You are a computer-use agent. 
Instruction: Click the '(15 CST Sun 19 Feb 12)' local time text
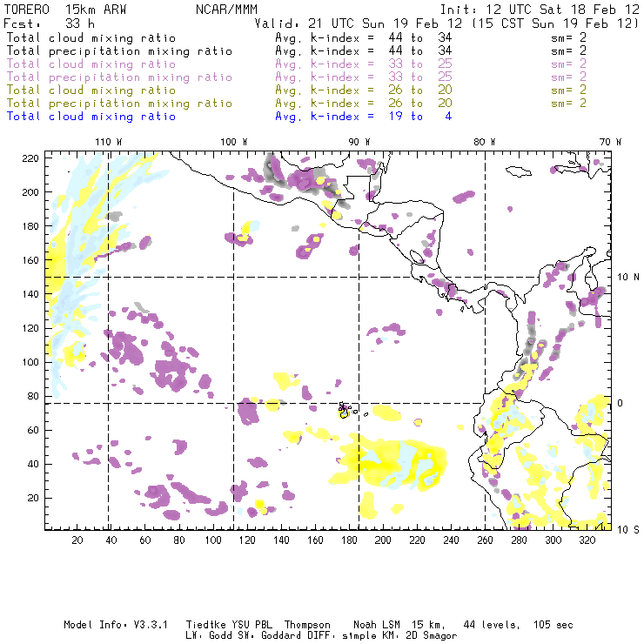pyautogui.click(x=555, y=23)
